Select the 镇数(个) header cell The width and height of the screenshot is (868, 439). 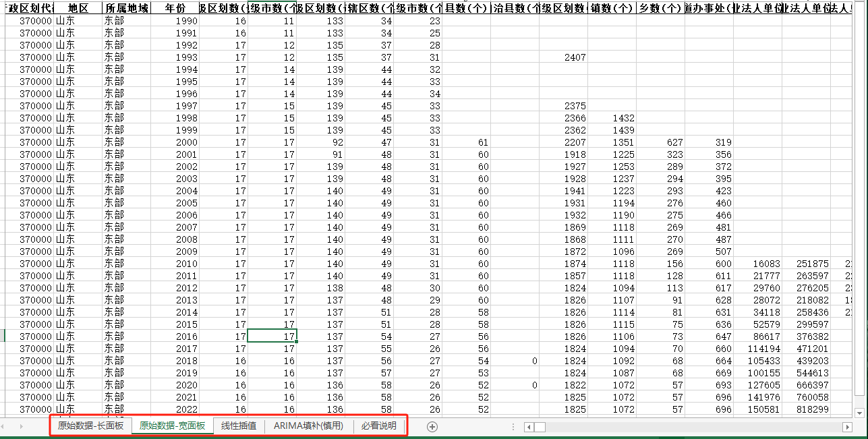click(612, 8)
